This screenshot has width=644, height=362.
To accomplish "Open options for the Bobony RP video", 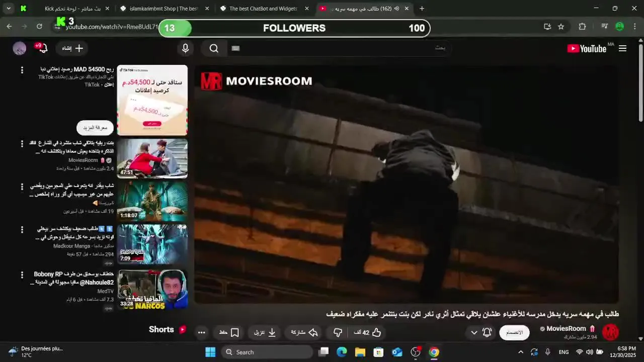I will [22, 275].
